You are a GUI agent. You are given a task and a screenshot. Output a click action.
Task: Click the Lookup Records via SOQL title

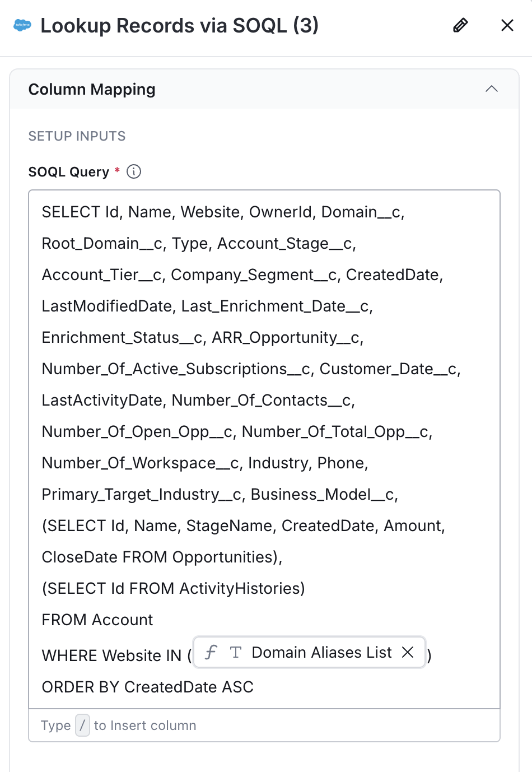[179, 25]
